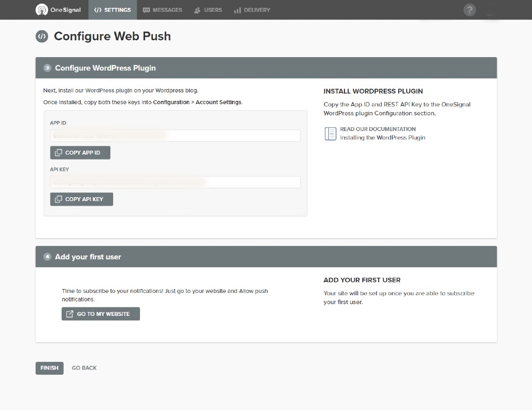Select the App ID input field
532x410 pixels.
pos(175,136)
